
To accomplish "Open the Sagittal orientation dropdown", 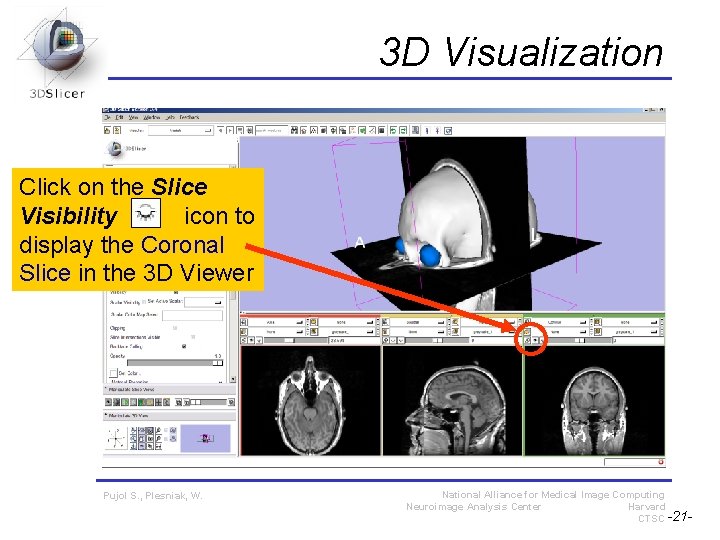I will coord(418,322).
